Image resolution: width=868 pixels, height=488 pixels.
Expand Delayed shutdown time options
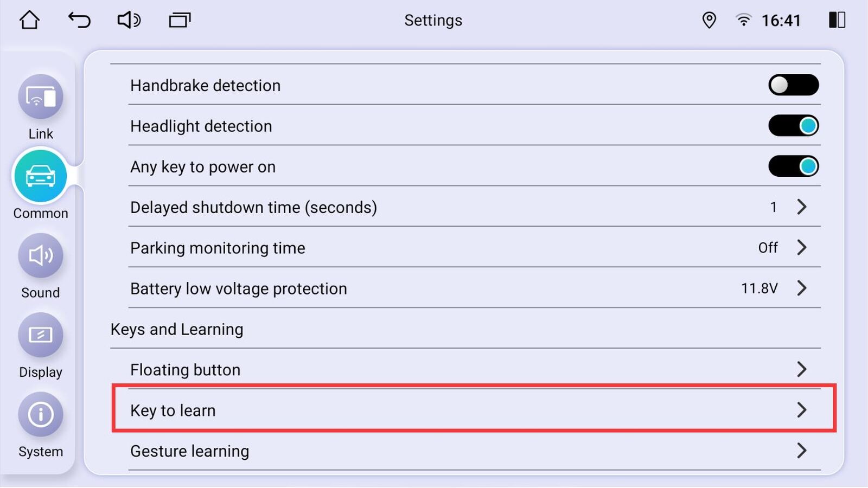point(802,207)
